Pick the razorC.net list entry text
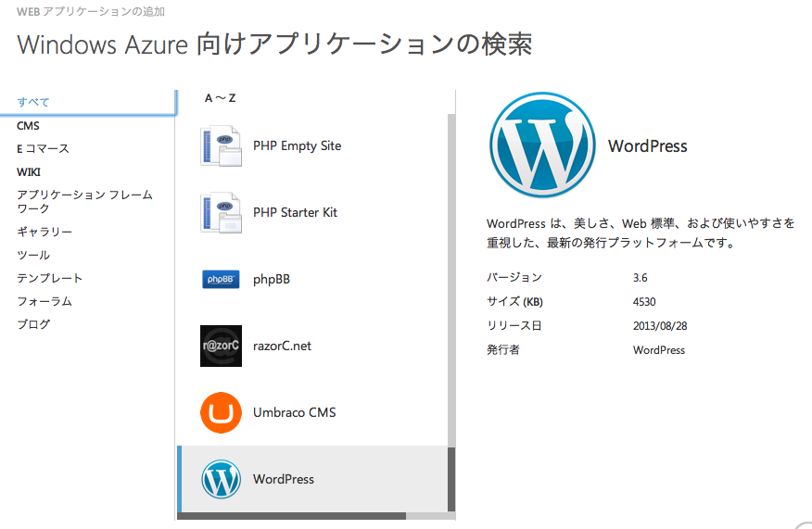Image resolution: width=812 pixels, height=529 pixels. (x=282, y=346)
